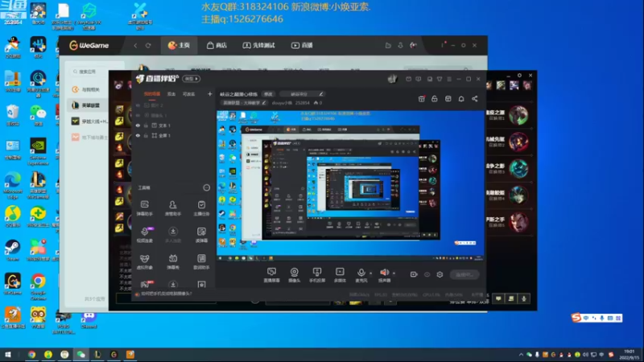The height and width of the screenshot is (362, 644).
Task: Open 与我相关 in WeGame sidebar
Action: point(87,89)
